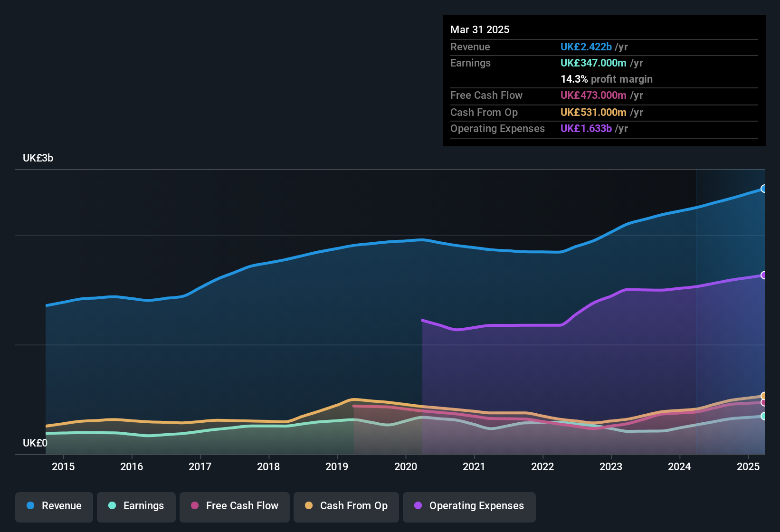The image size is (780, 532).
Task: Toggle the Free Cash Flow series visibility
Action: 234,506
